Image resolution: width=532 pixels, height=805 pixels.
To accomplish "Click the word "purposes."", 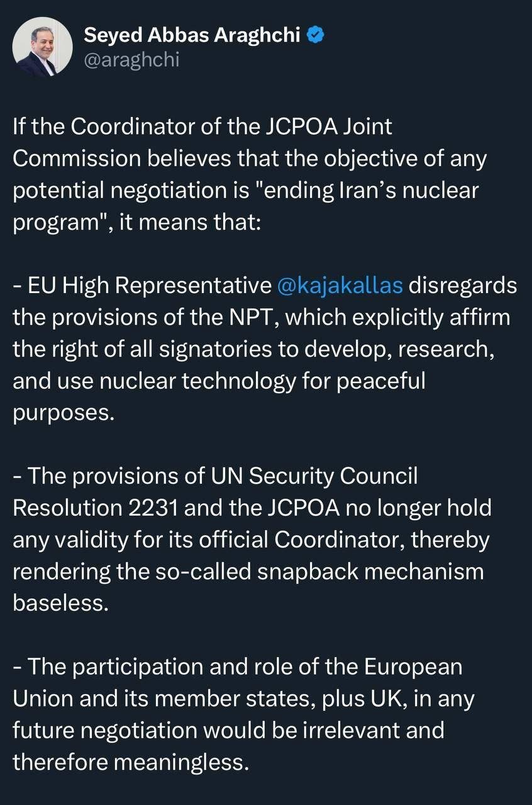I will pos(64,413).
